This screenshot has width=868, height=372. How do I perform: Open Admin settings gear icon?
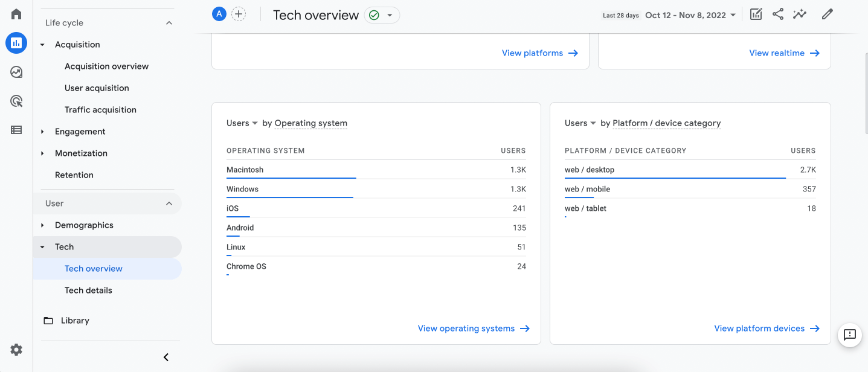click(x=16, y=350)
